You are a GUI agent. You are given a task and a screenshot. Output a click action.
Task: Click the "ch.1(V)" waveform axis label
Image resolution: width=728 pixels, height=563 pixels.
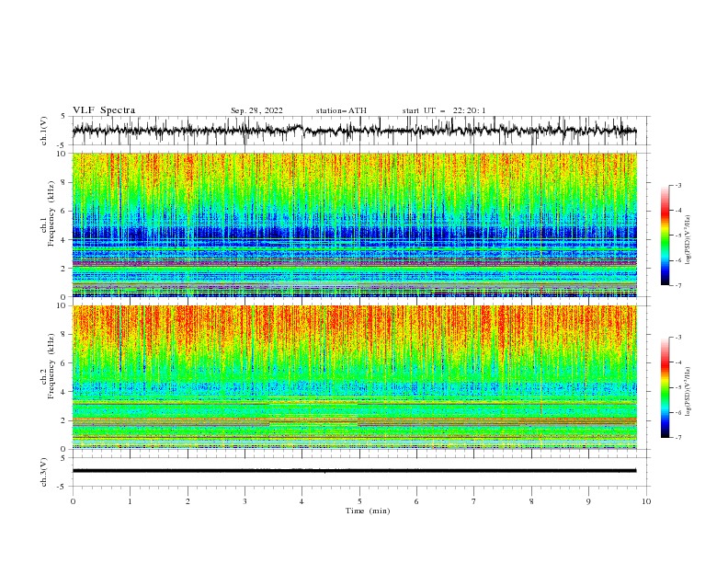(x=44, y=131)
